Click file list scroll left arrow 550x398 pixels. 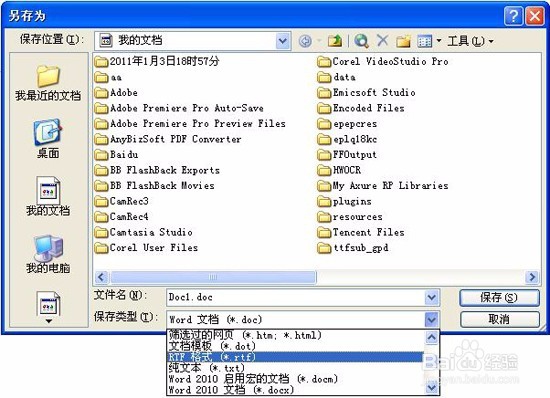[101, 277]
